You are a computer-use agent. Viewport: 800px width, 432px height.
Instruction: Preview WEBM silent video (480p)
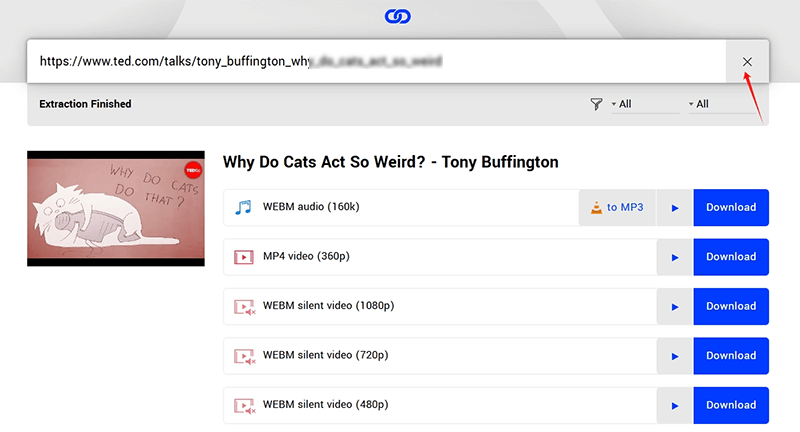(x=674, y=405)
